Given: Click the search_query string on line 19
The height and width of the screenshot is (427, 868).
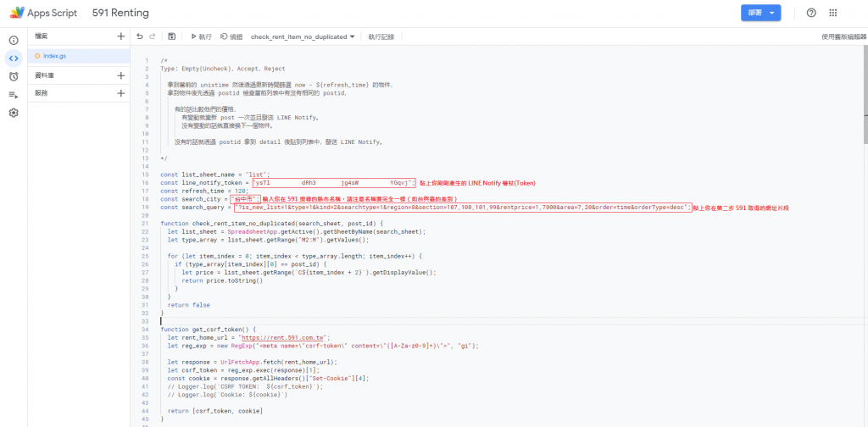Looking at the screenshot, I should pos(464,207).
